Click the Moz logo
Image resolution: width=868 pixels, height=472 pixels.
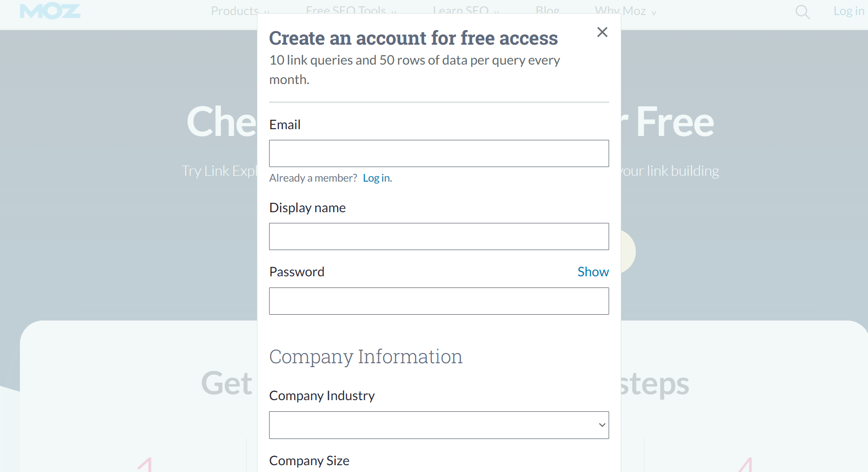pyautogui.click(x=50, y=11)
